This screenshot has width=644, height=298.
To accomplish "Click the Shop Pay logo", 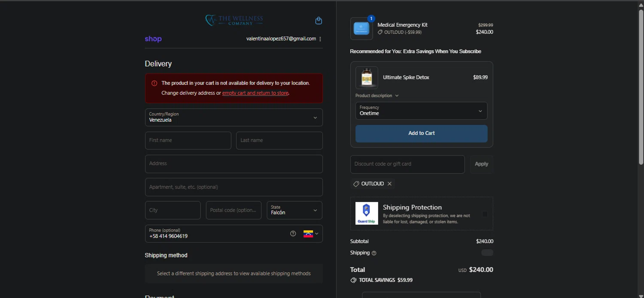I will (x=153, y=39).
